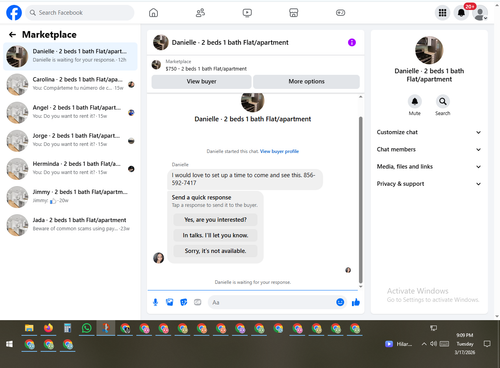This screenshot has height=368, width=500.
Task: Open Firefox from the taskbar
Action: [x=48, y=328]
